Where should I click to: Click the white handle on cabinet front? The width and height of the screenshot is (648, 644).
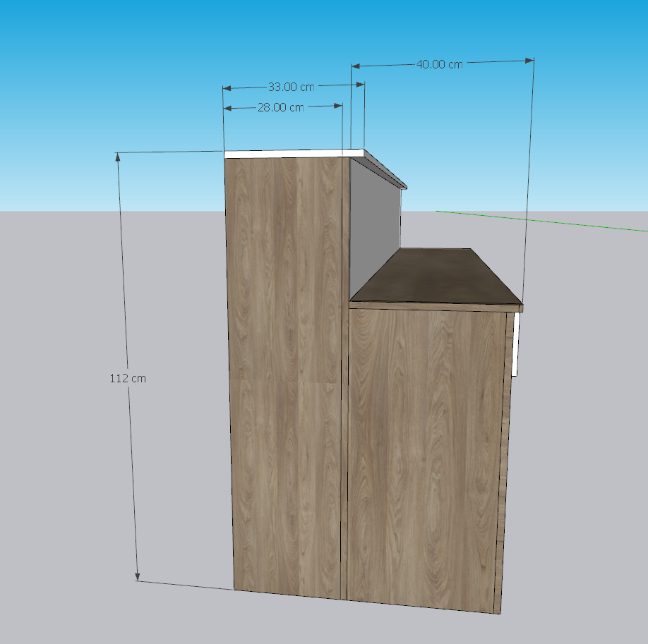(517, 344)
